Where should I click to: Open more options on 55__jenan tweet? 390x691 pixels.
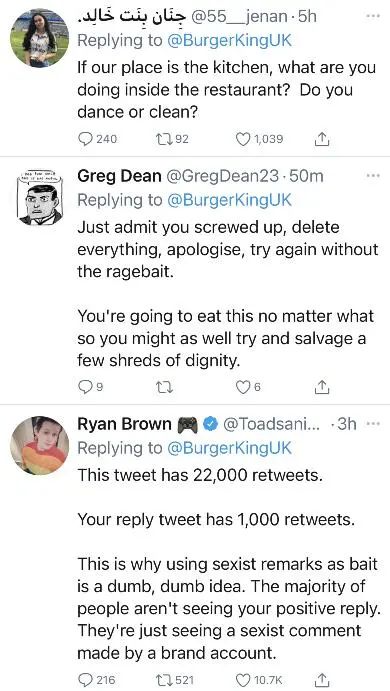(x=373, y=16)
